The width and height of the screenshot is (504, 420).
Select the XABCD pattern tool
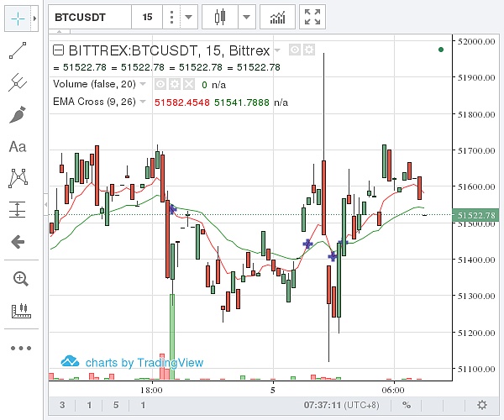(x=18, y=178)
